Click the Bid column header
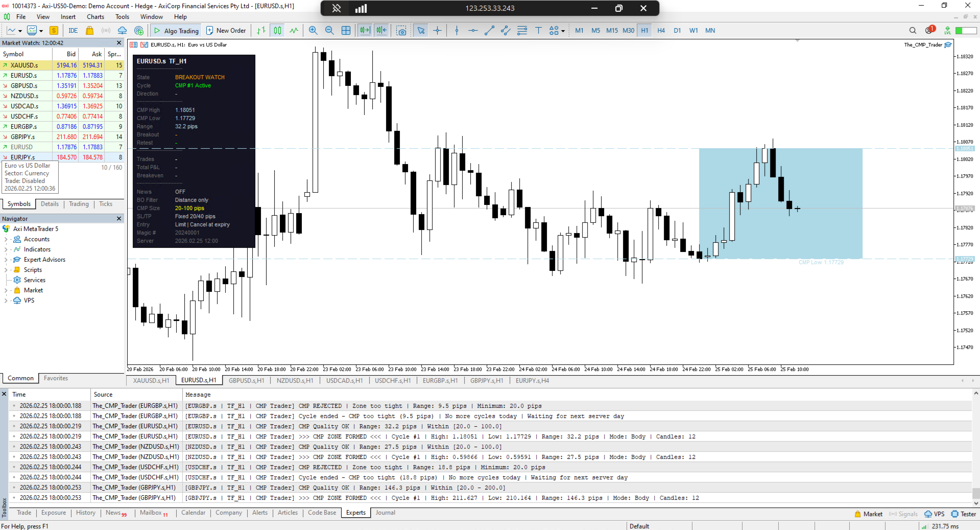 (x=71, y=54)
